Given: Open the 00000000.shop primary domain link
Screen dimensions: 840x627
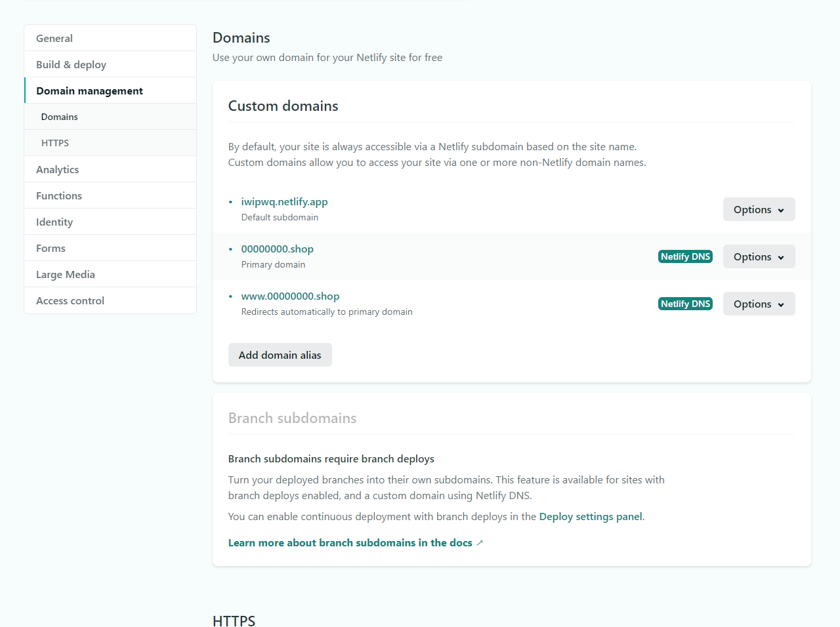Looking at the screenshot, I should click(x=277, y=249).
